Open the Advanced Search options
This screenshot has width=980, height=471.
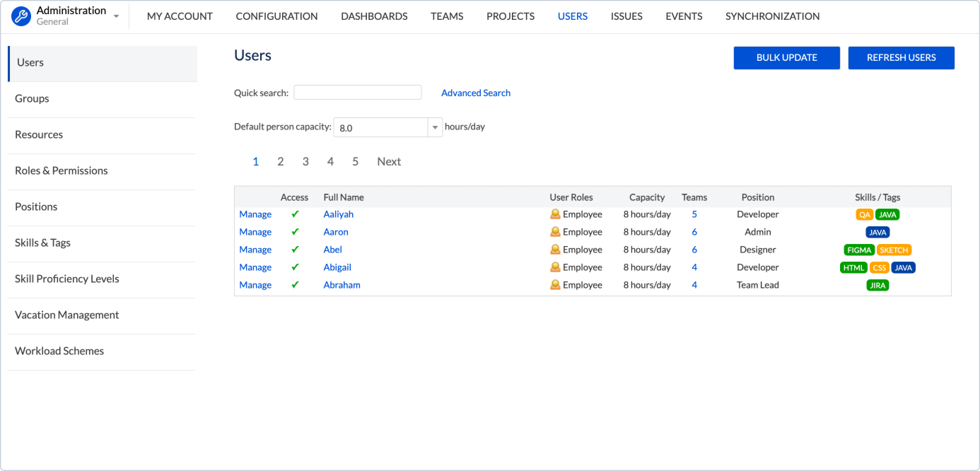point(476,93)
